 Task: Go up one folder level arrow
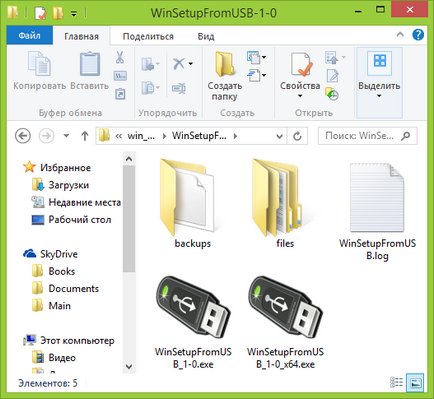click(x=85, y=136)
